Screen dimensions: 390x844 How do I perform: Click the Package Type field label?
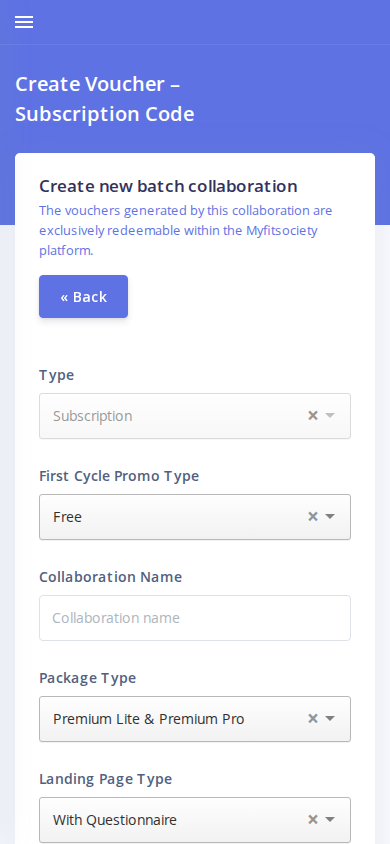88,678
